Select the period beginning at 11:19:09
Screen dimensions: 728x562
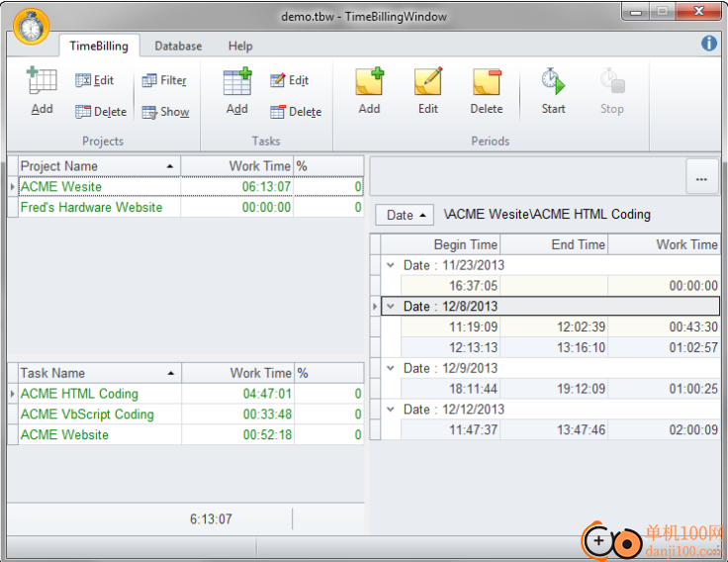coord(561,327)
